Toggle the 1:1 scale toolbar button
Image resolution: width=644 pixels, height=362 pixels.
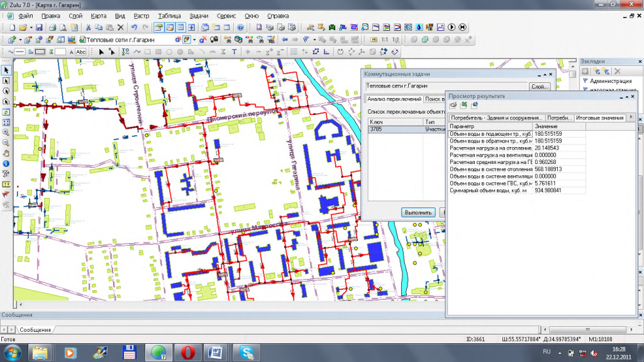(x=385, y=40)
